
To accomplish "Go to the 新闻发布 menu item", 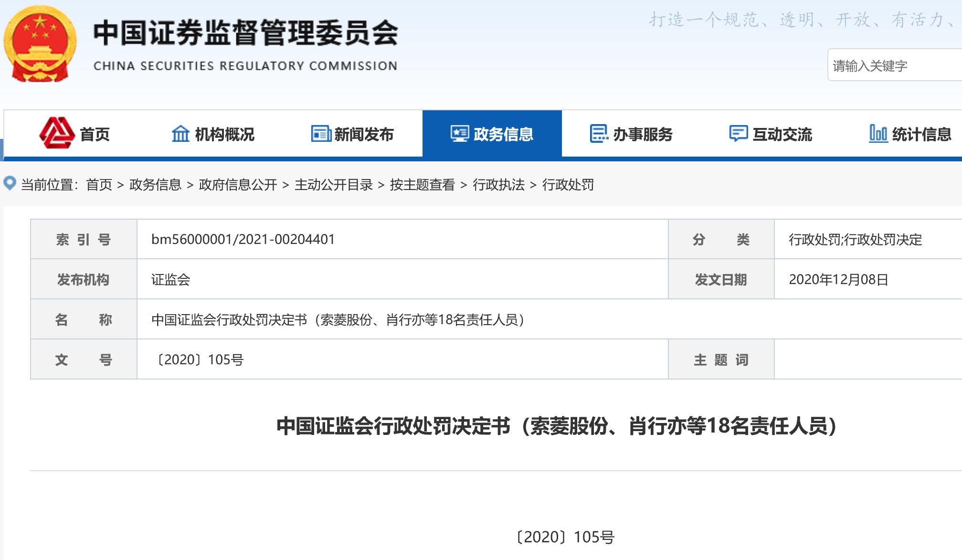I will point(364,135).
